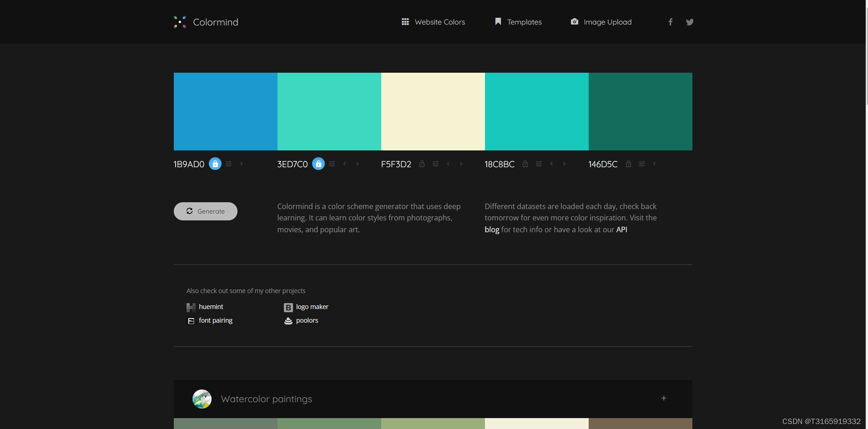Open adjust sliders for 146D5C
The image size is (868, 429).
pos(641,164)
